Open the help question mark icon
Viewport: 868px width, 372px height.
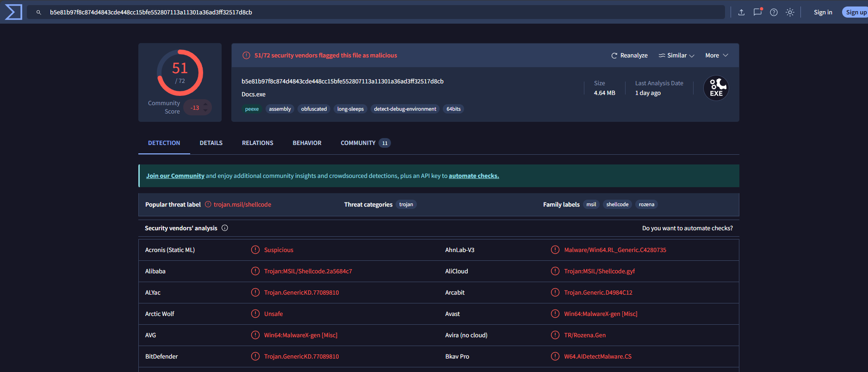click(x=774, y=13)
